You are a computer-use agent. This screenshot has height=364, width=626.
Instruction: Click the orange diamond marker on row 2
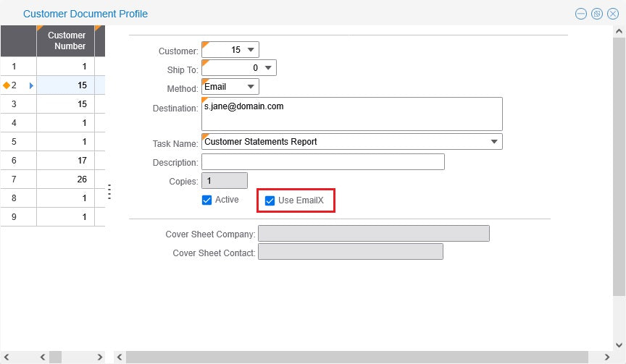7,85
